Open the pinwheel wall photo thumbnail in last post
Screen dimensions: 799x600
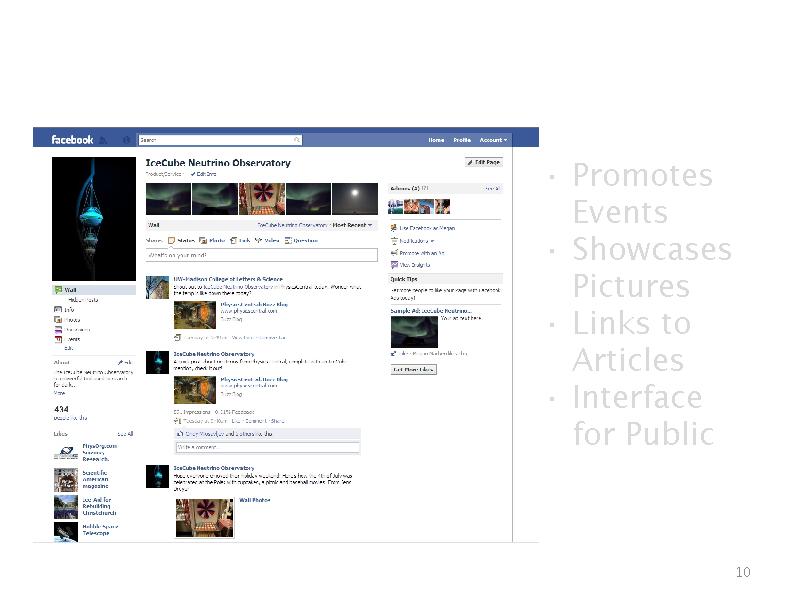pyautogui.click(x=204, y=517)
